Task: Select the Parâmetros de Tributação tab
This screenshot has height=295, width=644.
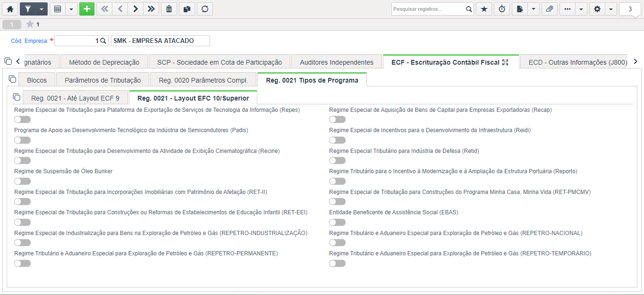Action: click(103, 80)
